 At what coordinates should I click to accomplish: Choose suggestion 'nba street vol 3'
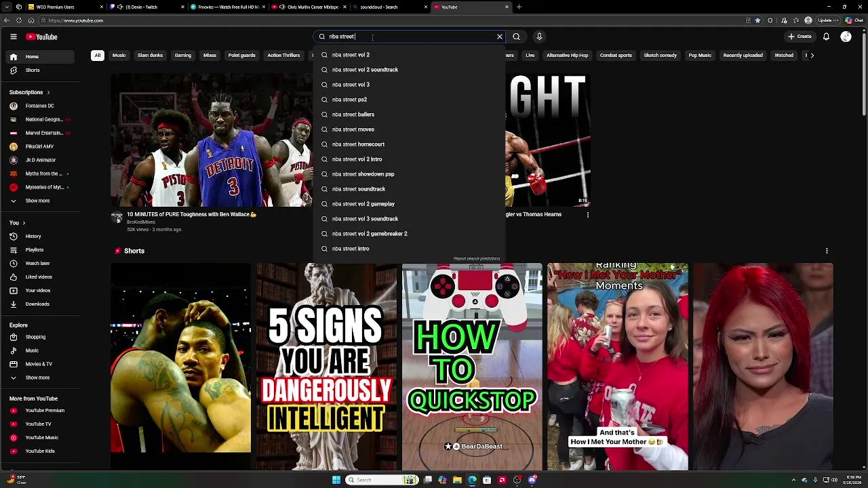410,85
